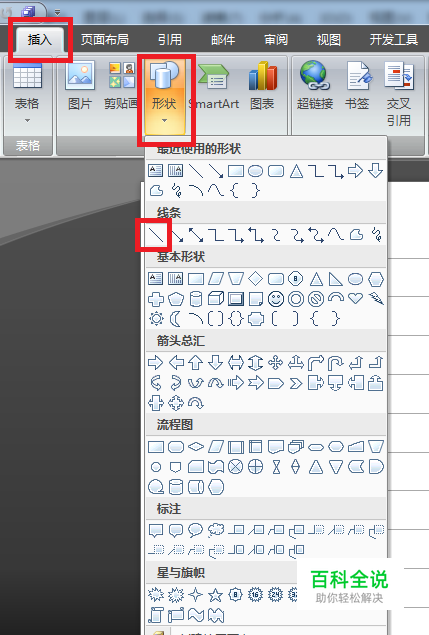The height and width of the screenshot is (635, 429).
Task: Pick the diamond in 基本形状
Action: (x=256, y=279)
